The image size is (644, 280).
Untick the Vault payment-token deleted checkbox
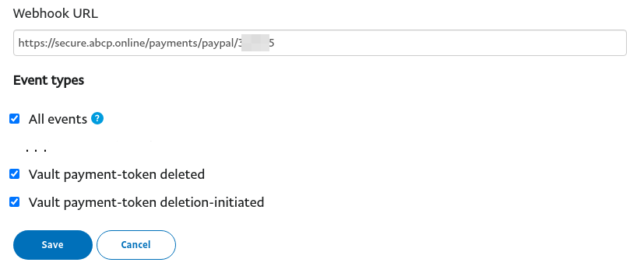click(14, 174)
